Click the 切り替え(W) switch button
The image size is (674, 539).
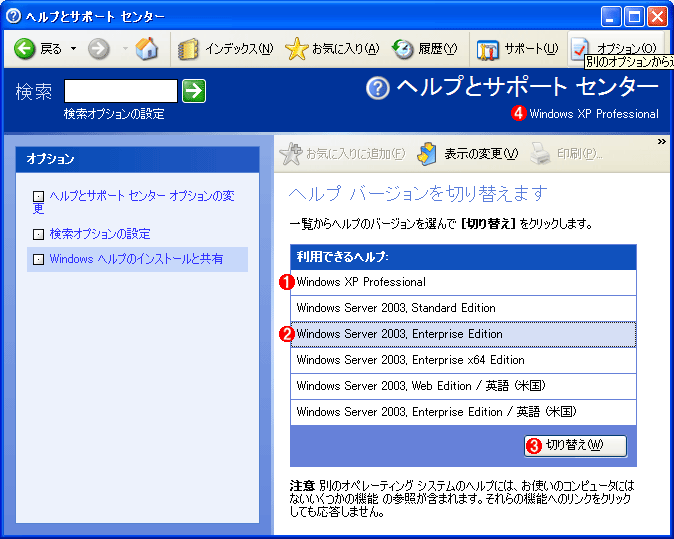[575, 446]
